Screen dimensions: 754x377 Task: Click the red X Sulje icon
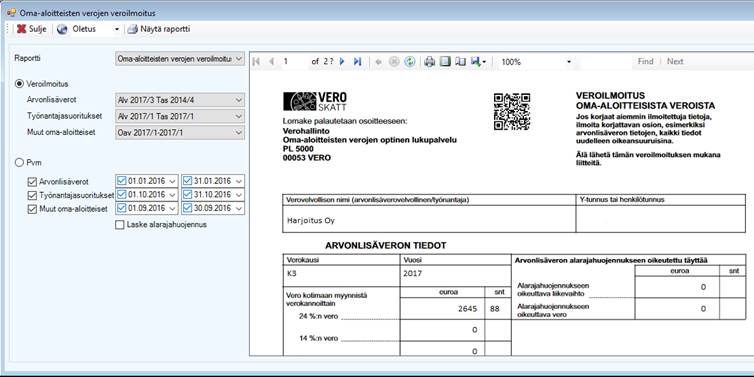click(x=21, y=29)
